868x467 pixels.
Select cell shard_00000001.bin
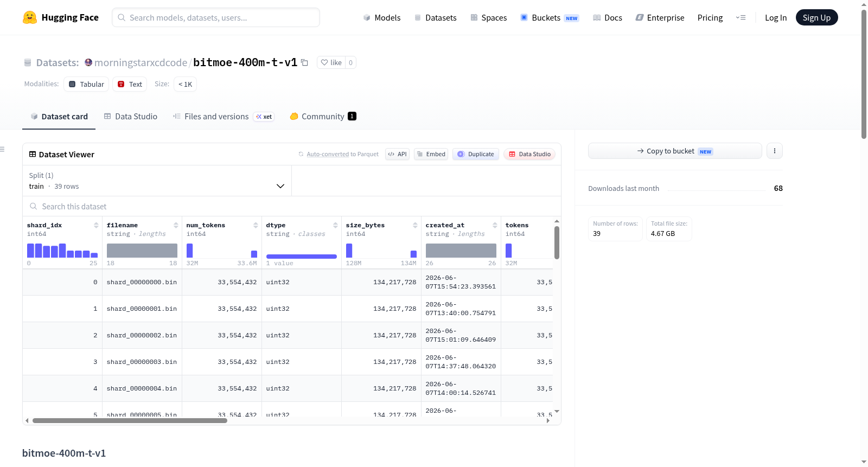pyautogui.click(x=142, y=309)
